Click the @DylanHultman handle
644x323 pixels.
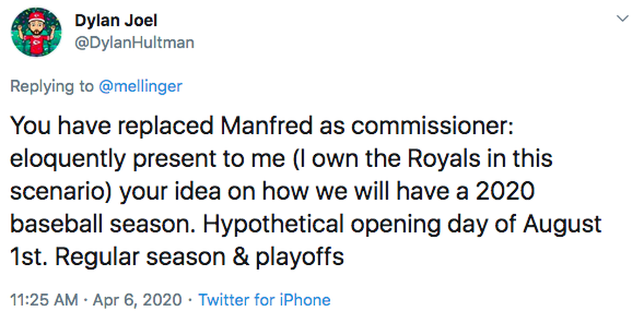click(x=134, y=42)
